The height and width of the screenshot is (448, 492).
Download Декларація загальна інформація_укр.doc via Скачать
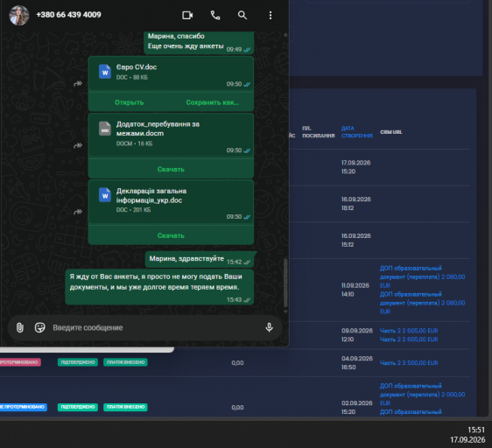pyautogui.click(x=171, y=235)
